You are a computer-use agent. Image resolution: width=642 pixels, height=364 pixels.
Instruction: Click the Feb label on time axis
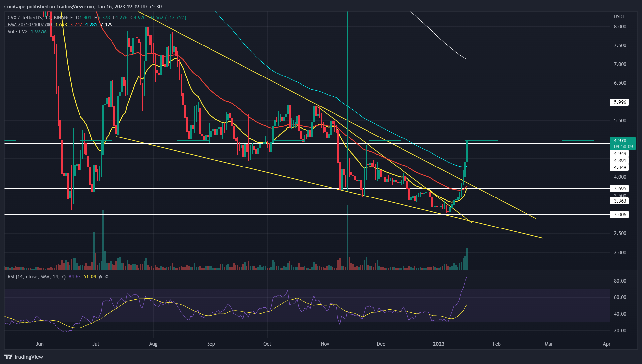497,344
